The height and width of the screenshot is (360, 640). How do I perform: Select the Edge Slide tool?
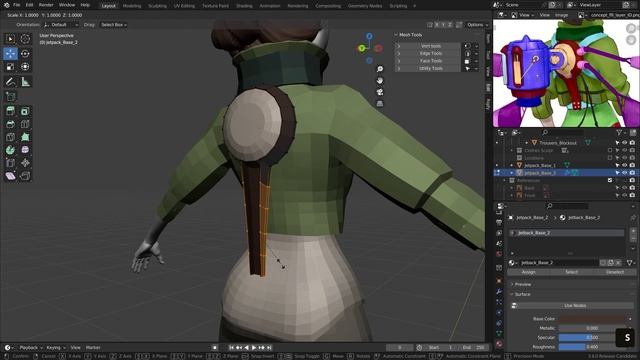pos(10,163)
